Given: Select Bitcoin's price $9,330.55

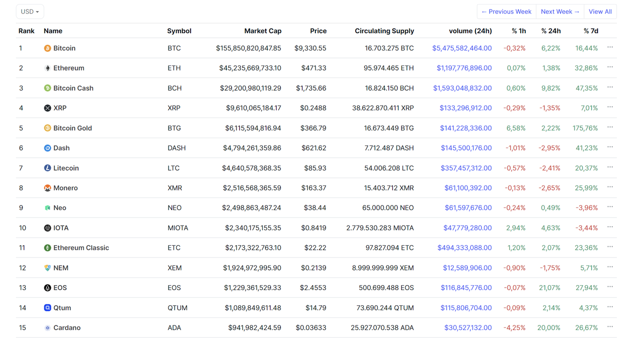Looking at the screenshot, I should [x=310, y=48].
